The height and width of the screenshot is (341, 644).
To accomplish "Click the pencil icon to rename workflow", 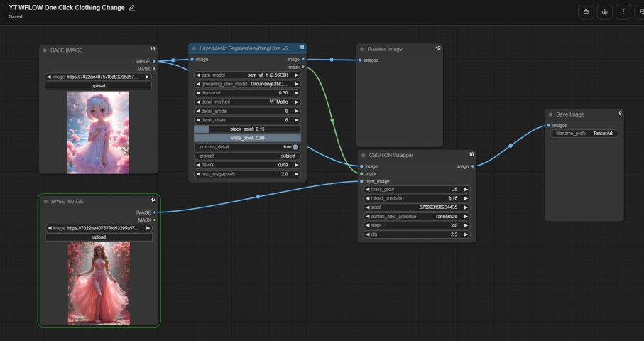I will point(132,8).
